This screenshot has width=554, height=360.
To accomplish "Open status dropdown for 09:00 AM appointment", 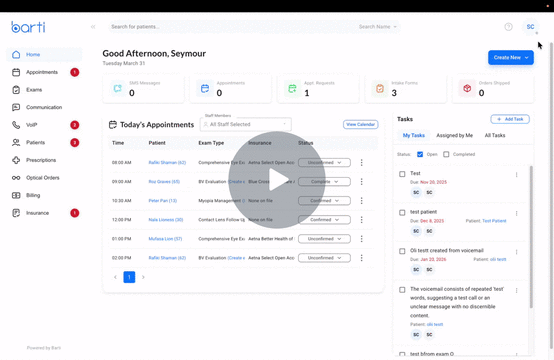I will [x=324, y=182].
